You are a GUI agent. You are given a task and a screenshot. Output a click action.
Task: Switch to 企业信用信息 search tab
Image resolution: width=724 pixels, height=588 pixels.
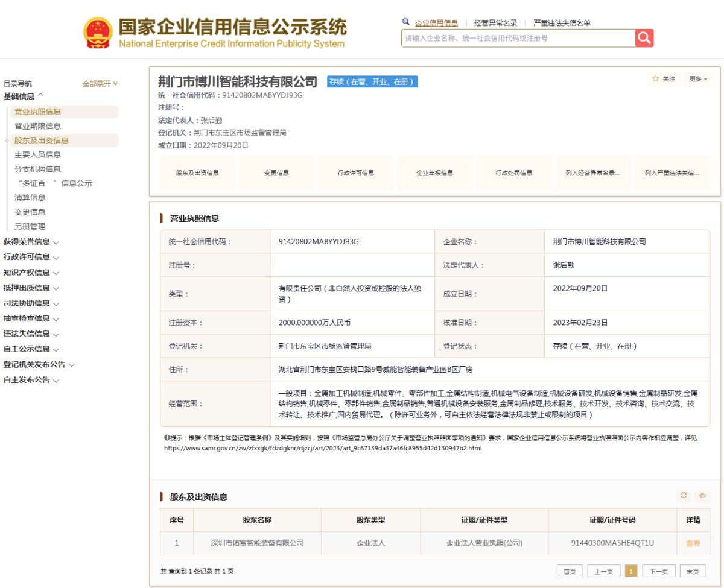[x=436, y=23]
